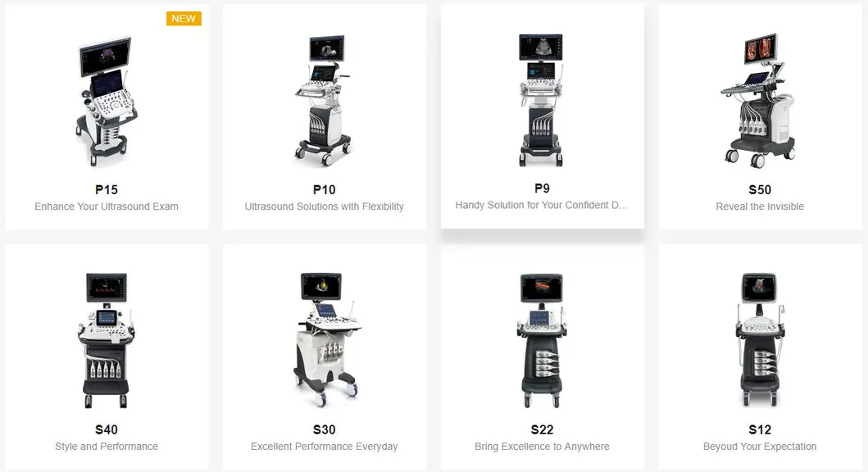Open the P9 ultrasound system picture
This screenshot has height=472, width=868.
(x=542, y=100)
